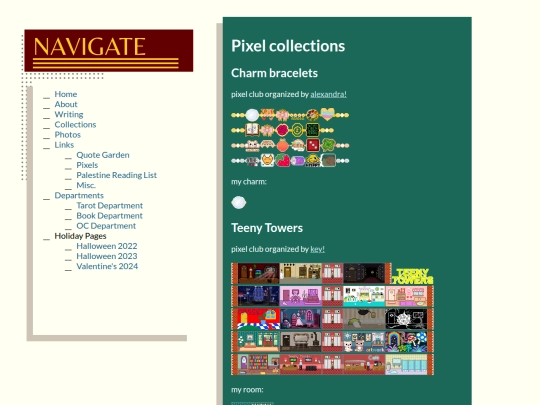Click the grey room with green frog
The image size is (540, 405).
[364, 319]
